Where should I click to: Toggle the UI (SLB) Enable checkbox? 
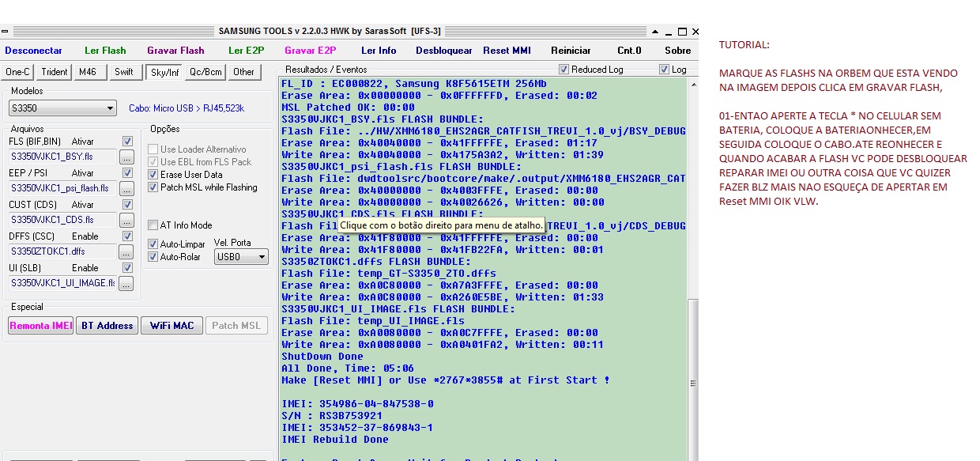(x=127, y=268)
